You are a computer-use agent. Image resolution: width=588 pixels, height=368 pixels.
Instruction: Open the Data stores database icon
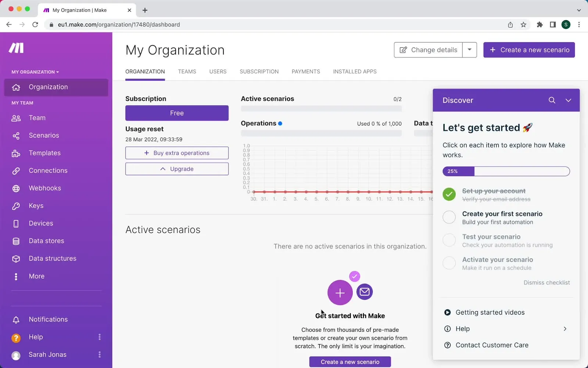(16, 241)
